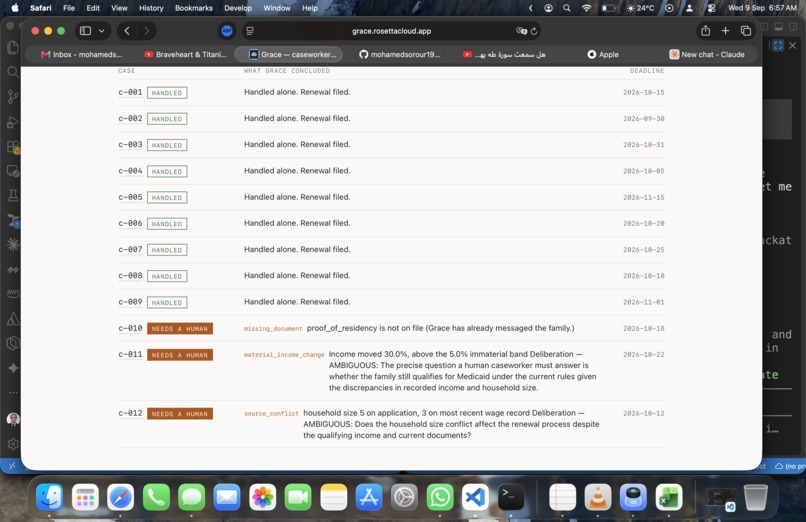Image resolution: width=806 pixels, height=522 pixels.
Task: Click the deadline 2026-11-15
Action: (644, 197)
